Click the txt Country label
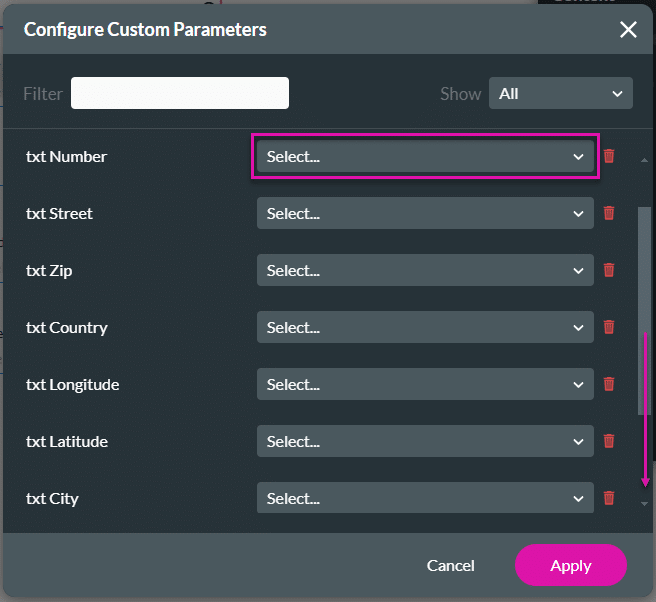This screenshot has width=656, height=602. 67,328
